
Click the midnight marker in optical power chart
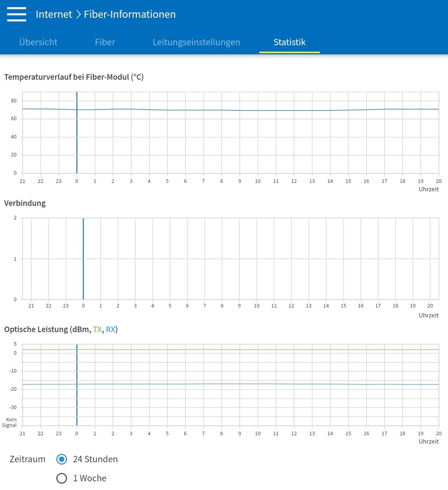click(77, 385)
